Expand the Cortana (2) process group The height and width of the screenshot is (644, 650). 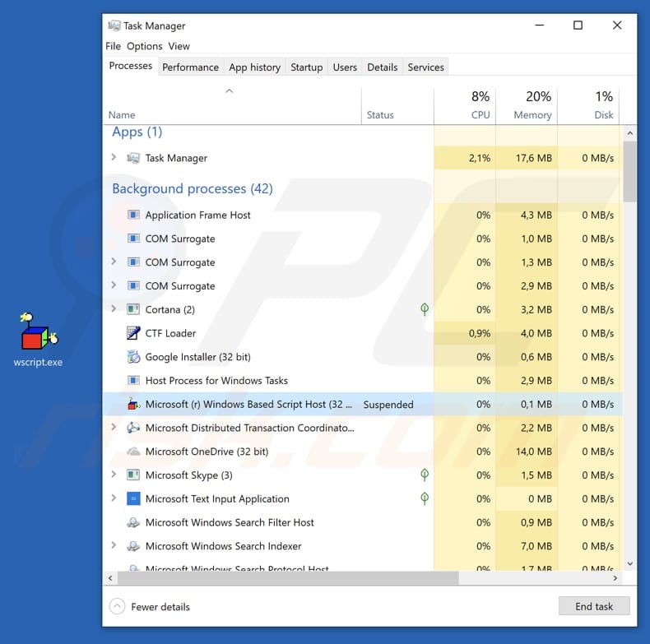(114, 308)
